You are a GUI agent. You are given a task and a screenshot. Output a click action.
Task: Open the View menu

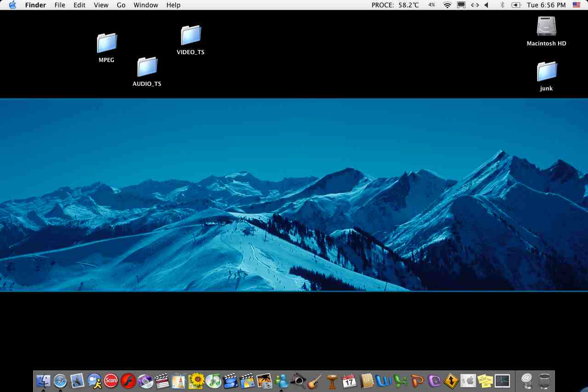pos(101,5)
